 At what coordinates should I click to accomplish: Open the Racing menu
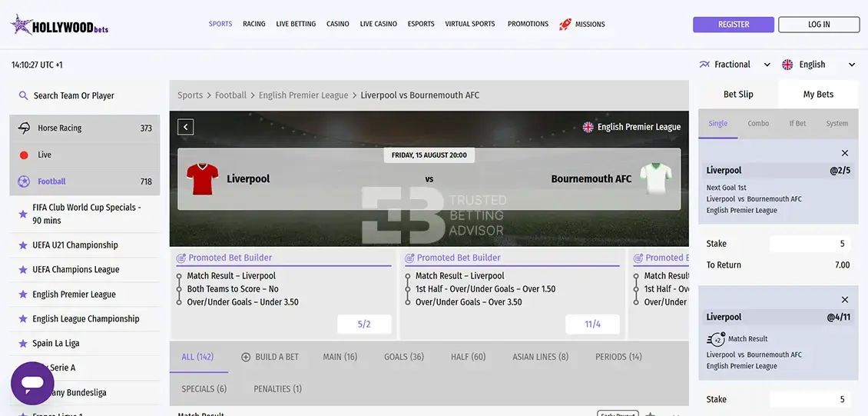point(254,24)
